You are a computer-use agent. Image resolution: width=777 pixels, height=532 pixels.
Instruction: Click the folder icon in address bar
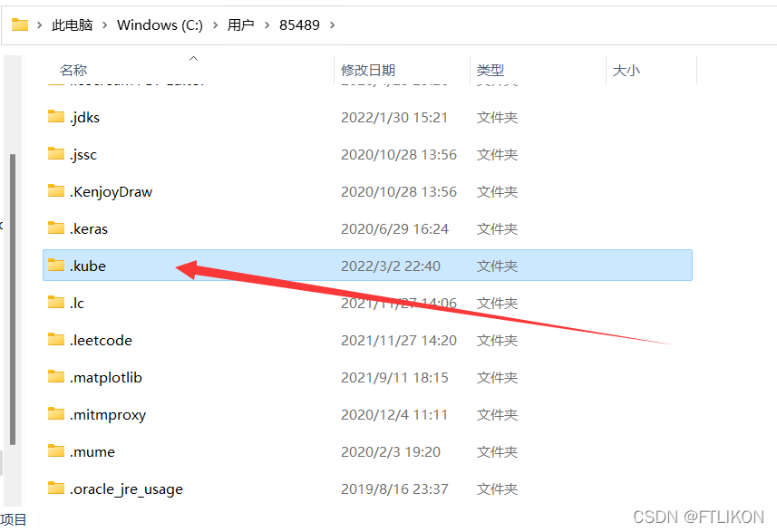pos(20,24)
